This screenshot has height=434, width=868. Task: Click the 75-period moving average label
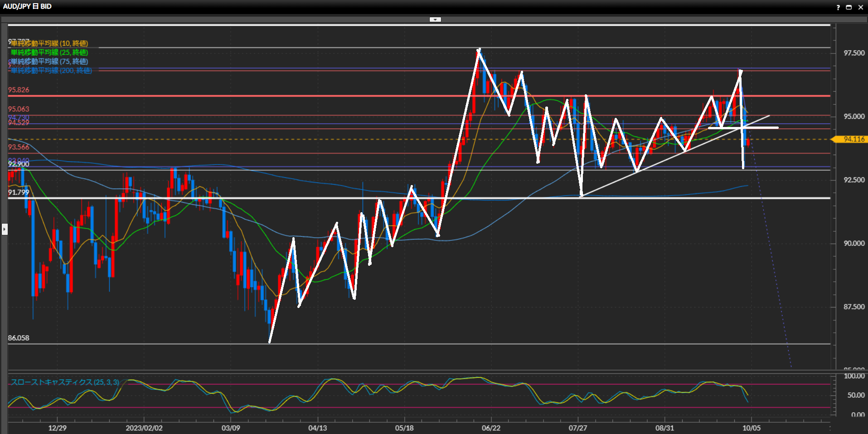pos(49,62)
